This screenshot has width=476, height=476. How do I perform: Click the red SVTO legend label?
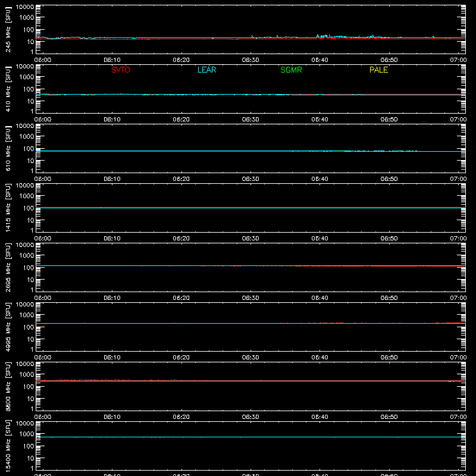(x=121, y=70)
